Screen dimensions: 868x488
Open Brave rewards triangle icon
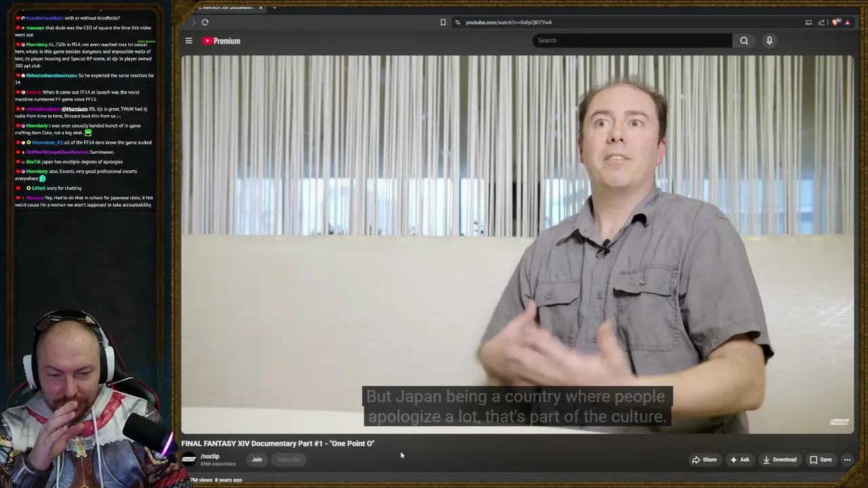coord(848,22)
